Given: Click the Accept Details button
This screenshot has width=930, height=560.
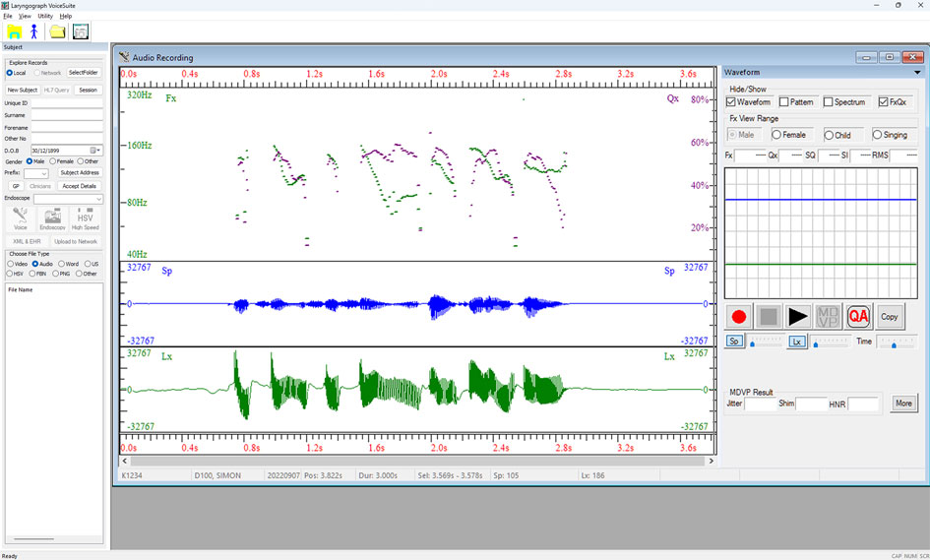Looking at the screenshot, I should pyautogui.click(x=79, y=186).
